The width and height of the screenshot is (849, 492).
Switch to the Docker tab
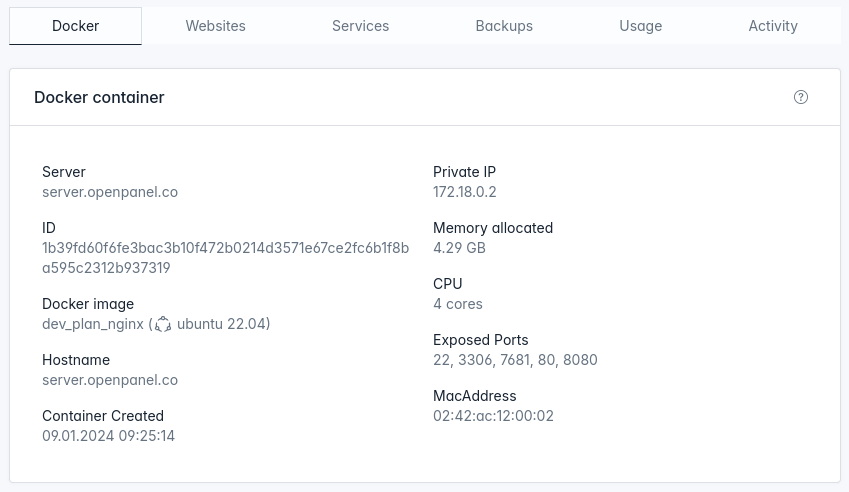pyautogui.click(x=76, y=26)
